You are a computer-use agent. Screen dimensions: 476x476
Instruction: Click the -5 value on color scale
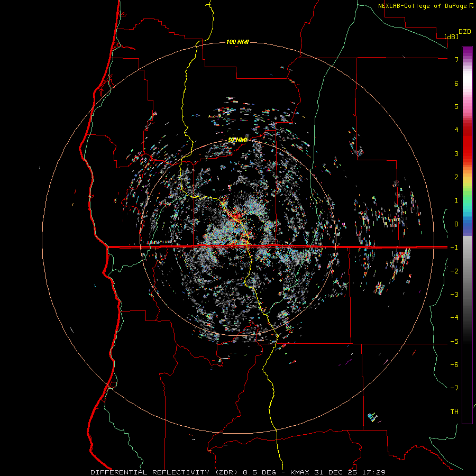pyautogui.click(x=454, y=342)
